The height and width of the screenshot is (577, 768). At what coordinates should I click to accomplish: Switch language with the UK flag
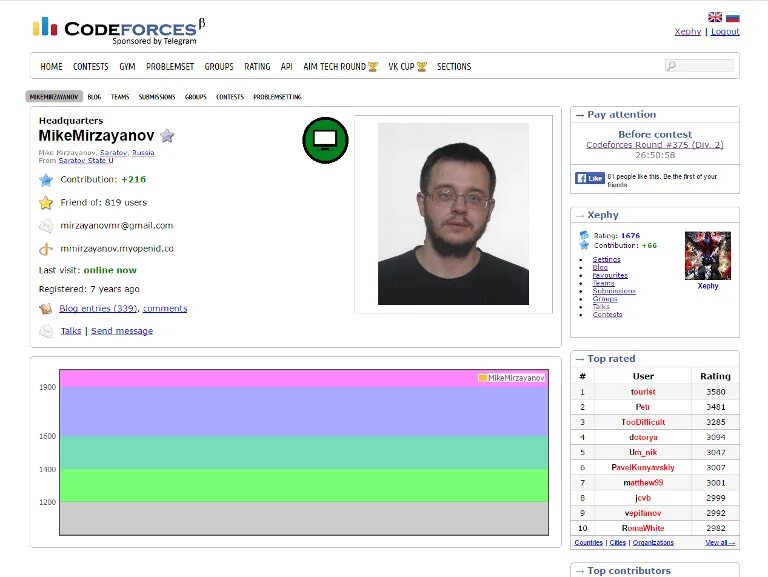[715, 17]
